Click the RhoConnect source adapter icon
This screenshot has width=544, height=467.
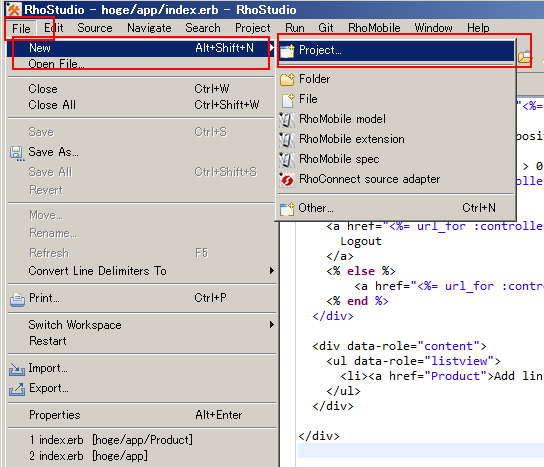click(287, 180)
